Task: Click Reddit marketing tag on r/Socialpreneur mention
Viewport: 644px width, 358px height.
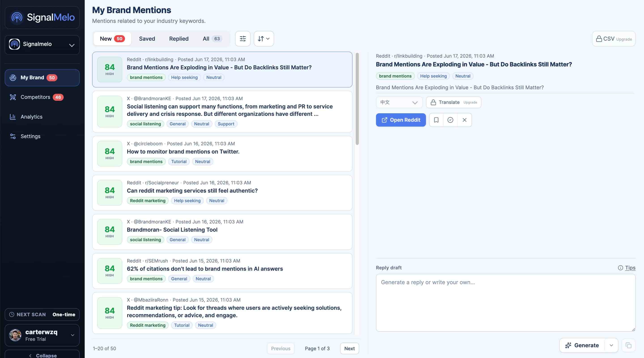Action: click(x=148, y=201)
